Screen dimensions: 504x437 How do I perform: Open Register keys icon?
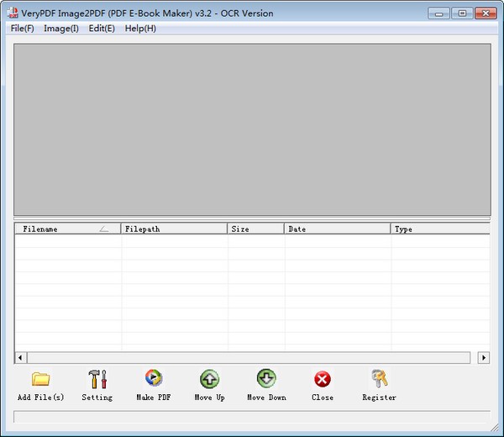pyautogui.click(x=379, y=379)
